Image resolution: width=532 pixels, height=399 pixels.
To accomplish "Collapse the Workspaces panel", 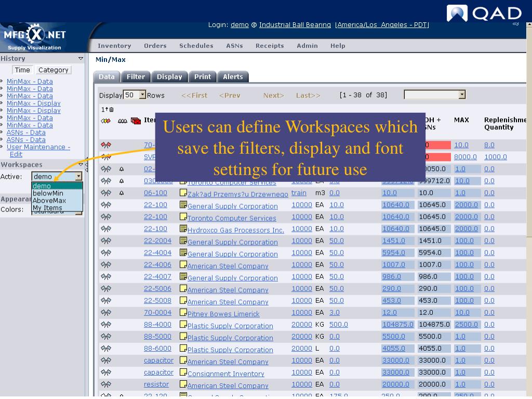I will (81, 165).
